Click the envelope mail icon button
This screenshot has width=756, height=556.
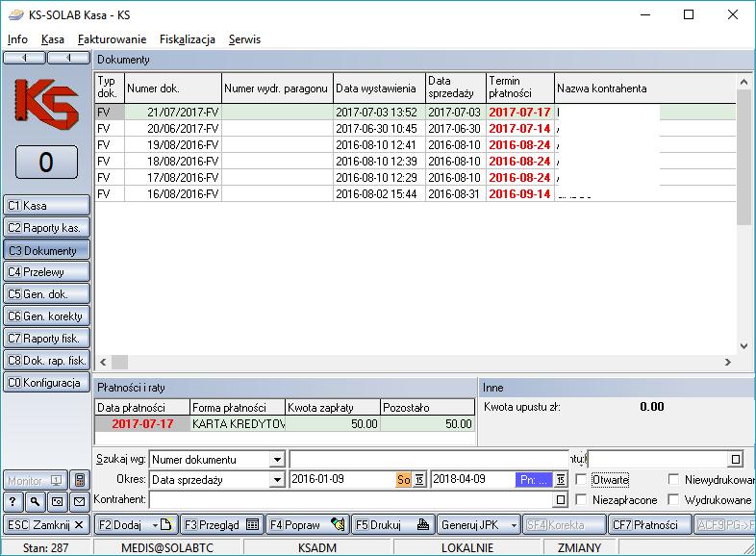coord(79,502)
